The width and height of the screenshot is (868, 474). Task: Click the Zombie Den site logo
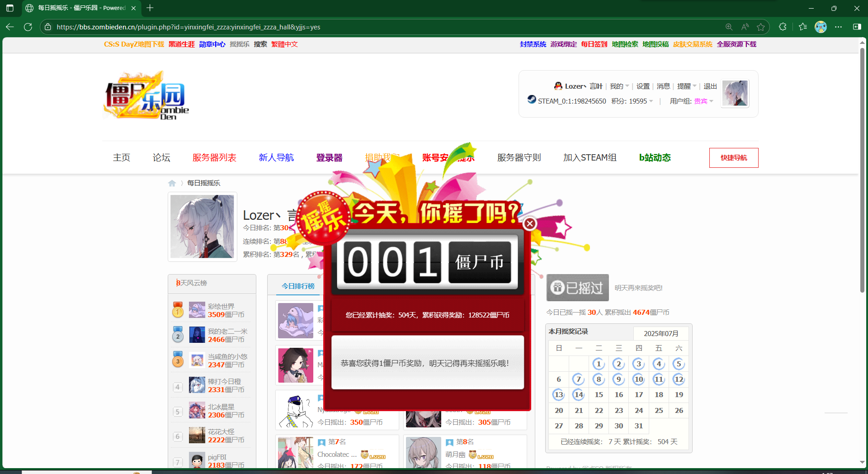[x=146, y=95]
